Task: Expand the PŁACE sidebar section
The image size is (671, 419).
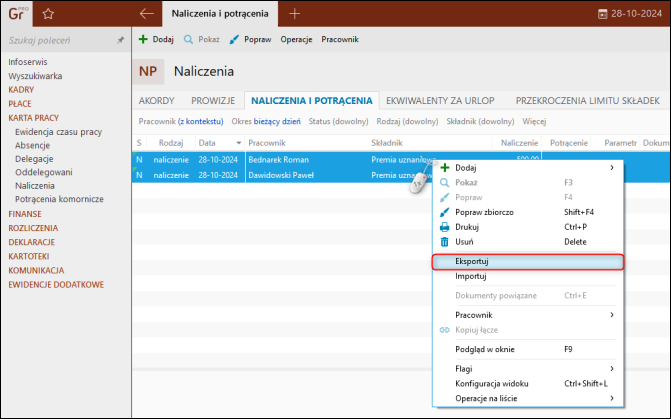Action: (20, 104)
